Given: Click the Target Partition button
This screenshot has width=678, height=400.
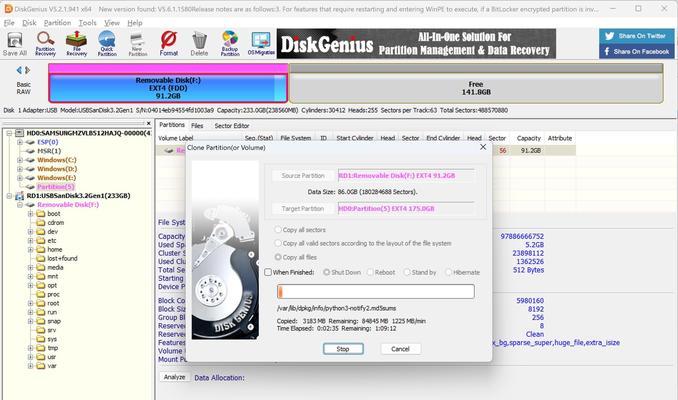Looking at the screenshot, I should [303, 208].
